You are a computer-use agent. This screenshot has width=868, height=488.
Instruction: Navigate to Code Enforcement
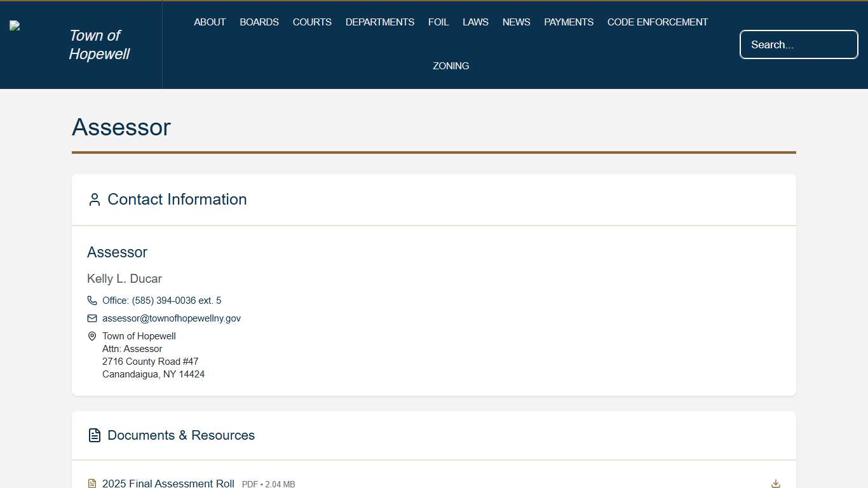tap(657, 22)
